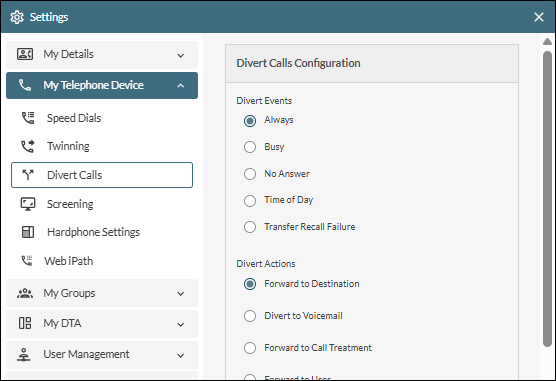Click the Speed Dials phone list icon

(28, 118)
